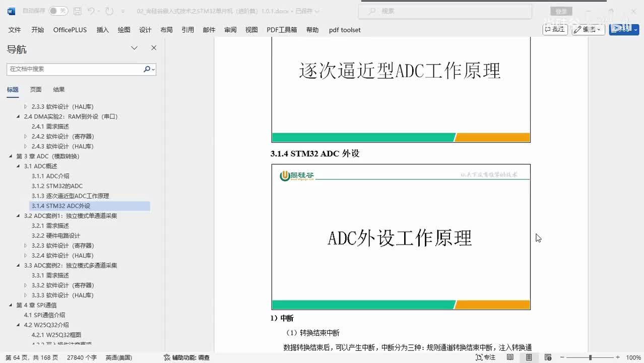The width and height of the screenshot is (644, 363).
Task: Expand 3.2.3 软件设计（寄存器）heading
Action: pyautogui.click(x=26, y=246)
